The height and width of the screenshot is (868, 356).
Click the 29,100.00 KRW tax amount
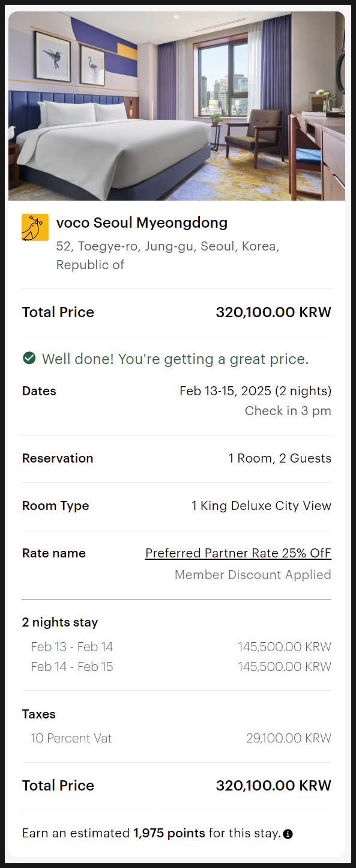pos(289,738)
